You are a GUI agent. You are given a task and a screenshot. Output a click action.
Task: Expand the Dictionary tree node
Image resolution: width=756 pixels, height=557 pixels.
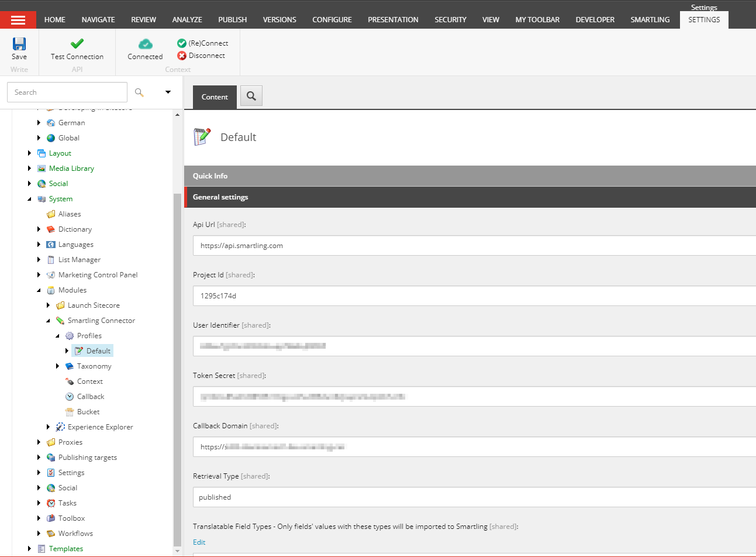click(x=39, y=229)
